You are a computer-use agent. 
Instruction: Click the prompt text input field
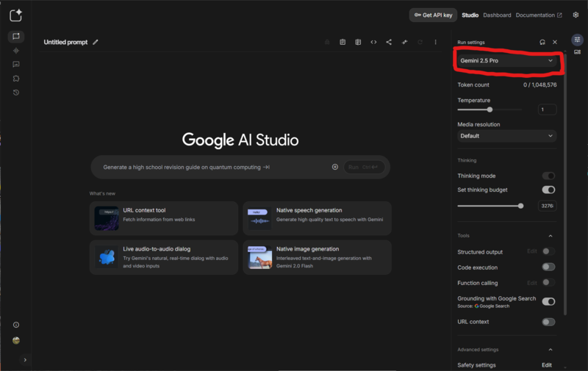(214, 168)
